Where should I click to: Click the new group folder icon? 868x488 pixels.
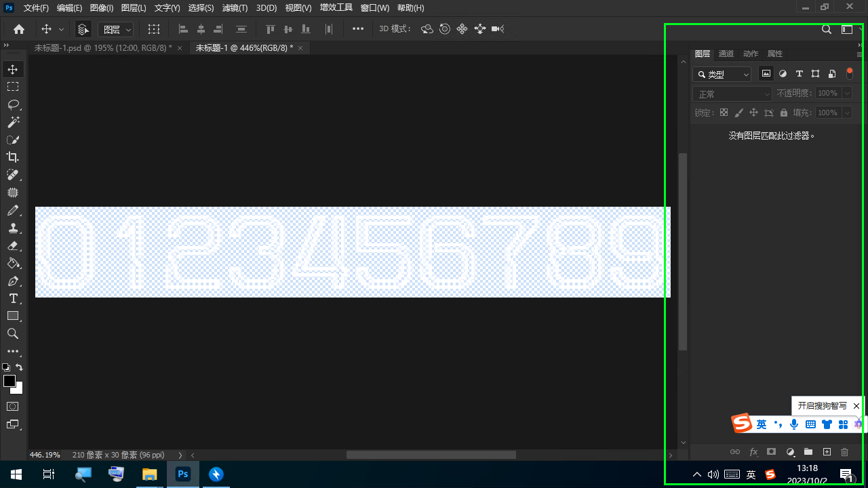pos(808,452)
